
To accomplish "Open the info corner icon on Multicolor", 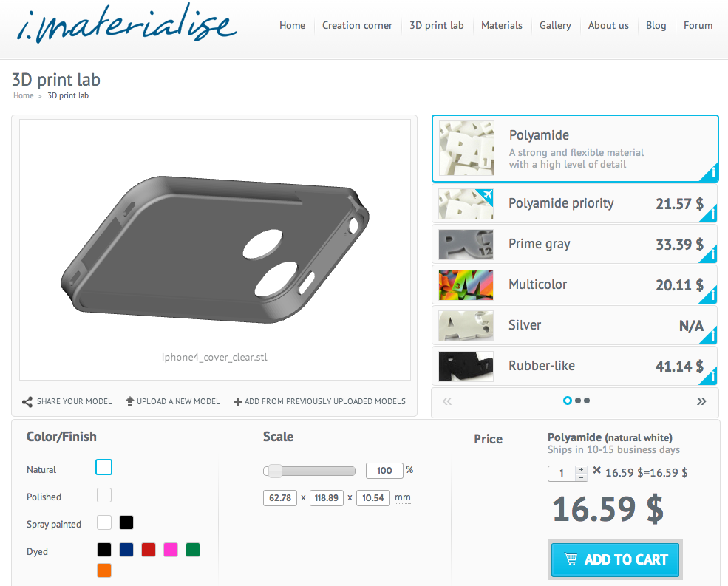I will (710, 295).
